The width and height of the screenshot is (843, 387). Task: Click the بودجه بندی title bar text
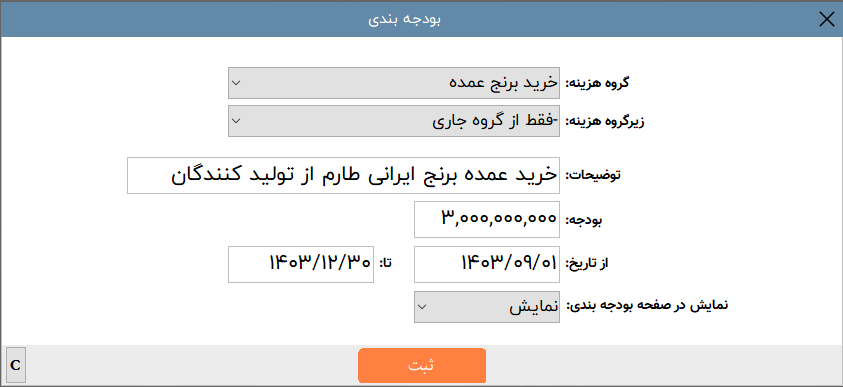coord(405,19)
